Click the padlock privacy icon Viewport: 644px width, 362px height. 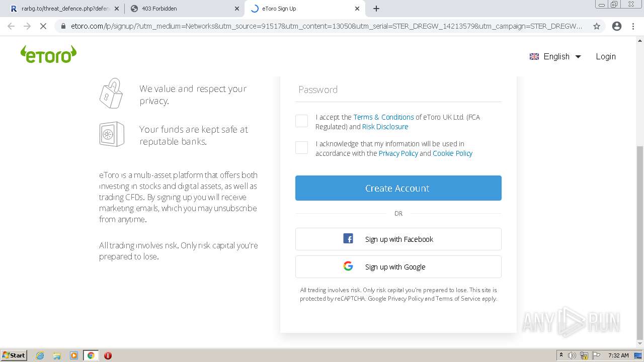point(111,94)
